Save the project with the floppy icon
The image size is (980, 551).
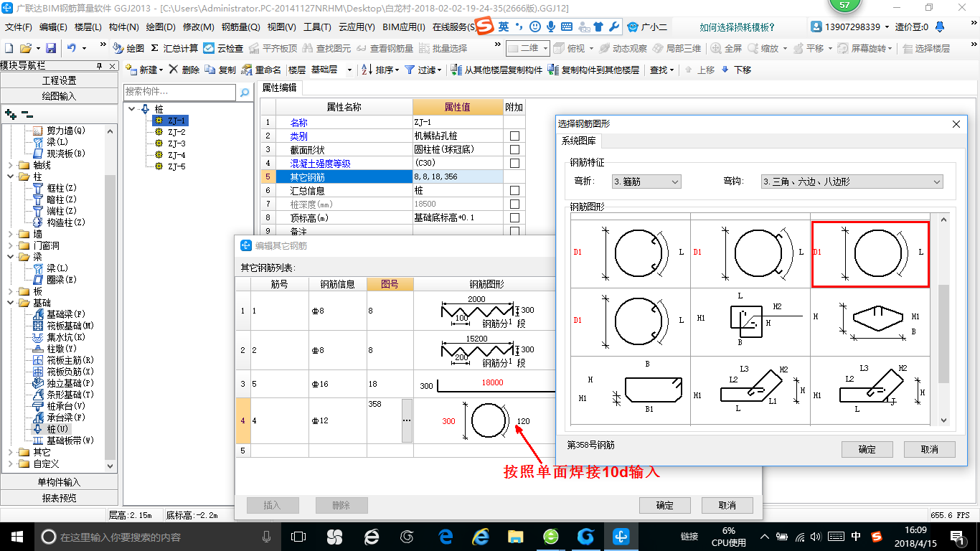(x=51, y=48)
